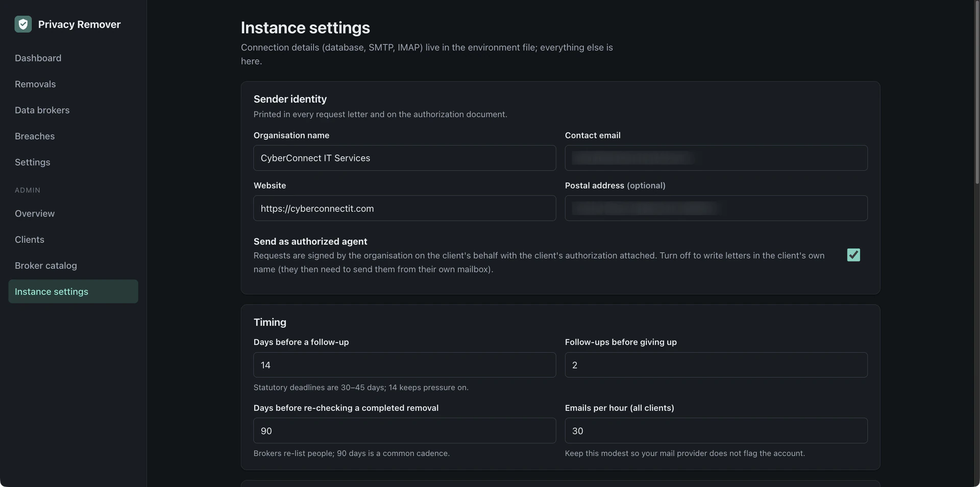Open the Broker catalog
This screenshot has width=980, height=487.
(x=46, y=266)
